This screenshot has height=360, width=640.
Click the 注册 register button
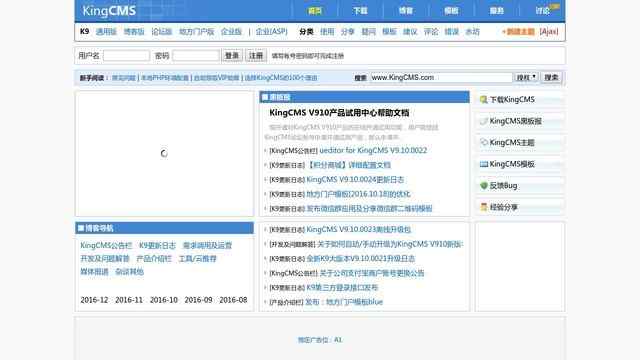pyautogui.click(x=256, y=56)
